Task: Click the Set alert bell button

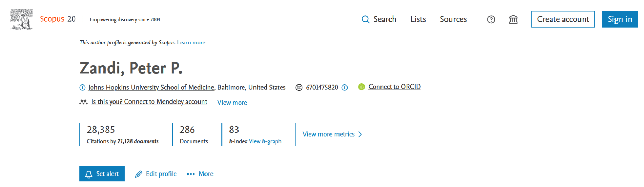Action: [x=102, y=174]
